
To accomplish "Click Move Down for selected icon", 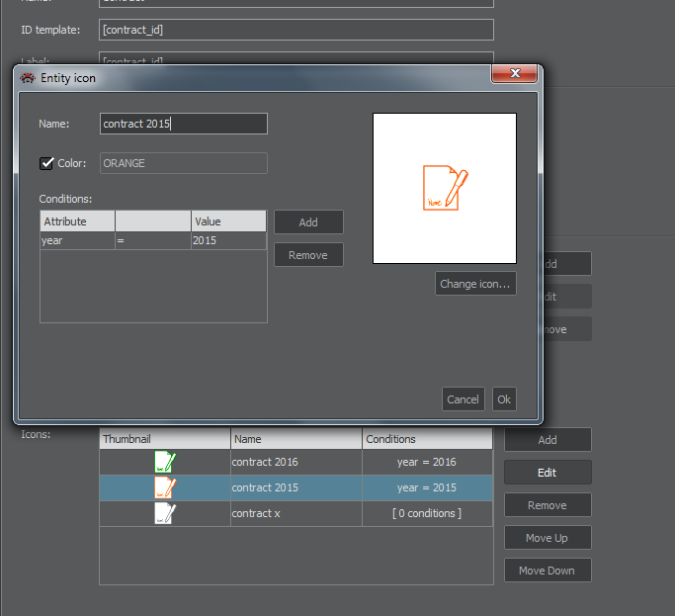I will click(x=547, y=571).
